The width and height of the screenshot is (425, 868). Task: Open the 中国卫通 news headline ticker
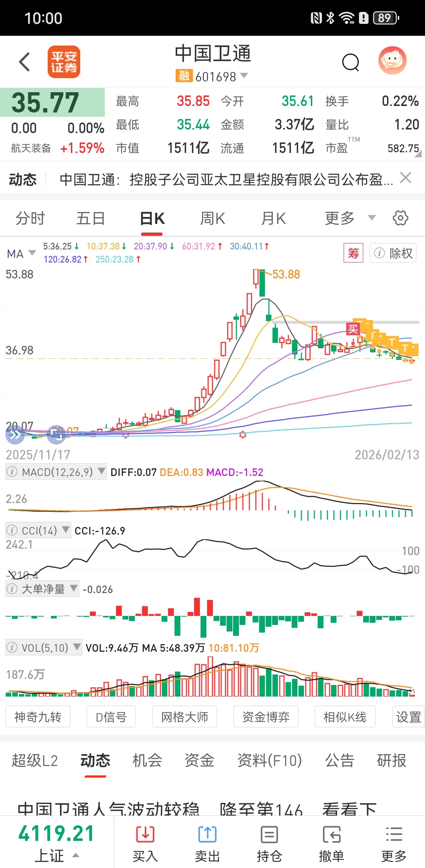226,179
